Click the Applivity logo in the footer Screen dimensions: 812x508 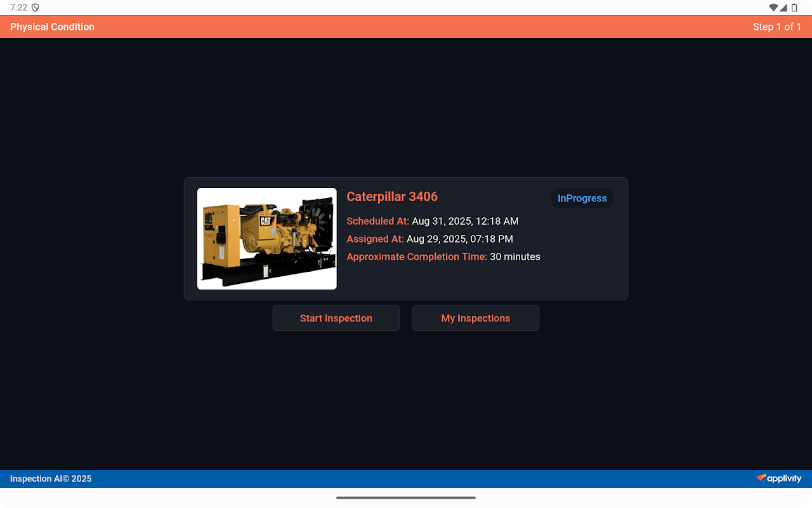pyautogui.click(x=779, y=478)
